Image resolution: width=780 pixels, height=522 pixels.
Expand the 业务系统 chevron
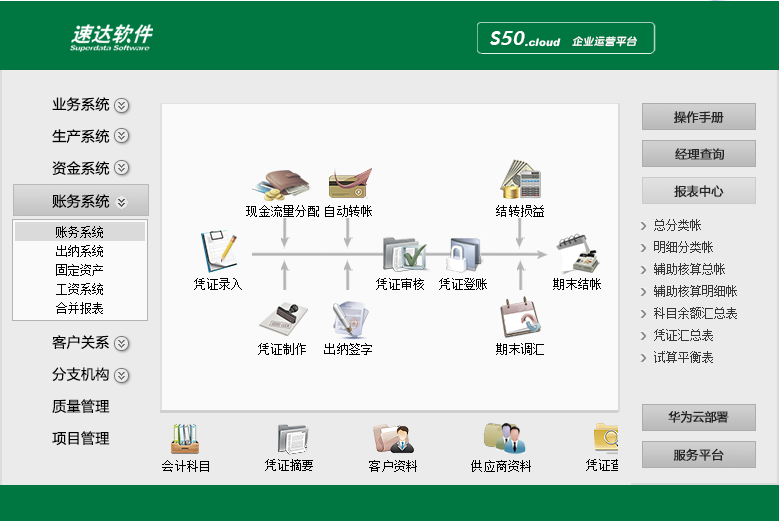click(x=122, y=105)
